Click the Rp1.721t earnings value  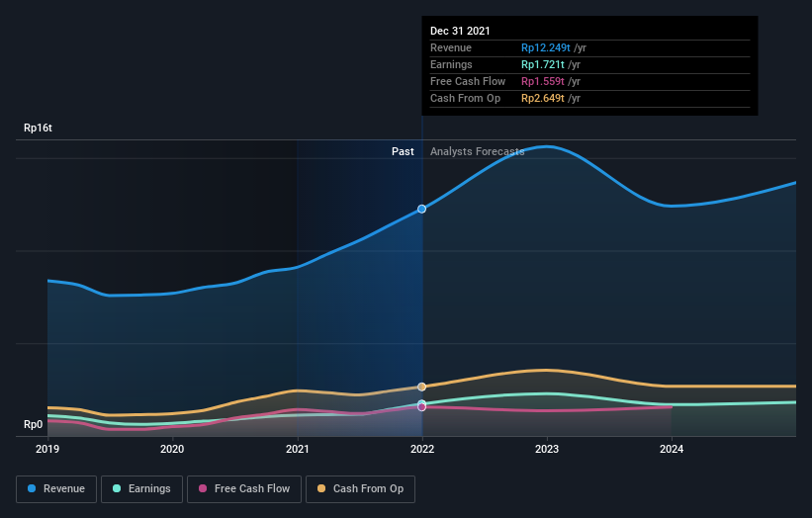coord(543,64)
